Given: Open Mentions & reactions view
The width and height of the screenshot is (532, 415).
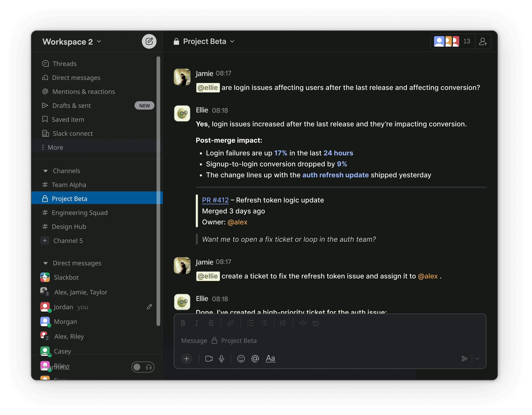Looking at the screenshot, I should tap(83, 92).
